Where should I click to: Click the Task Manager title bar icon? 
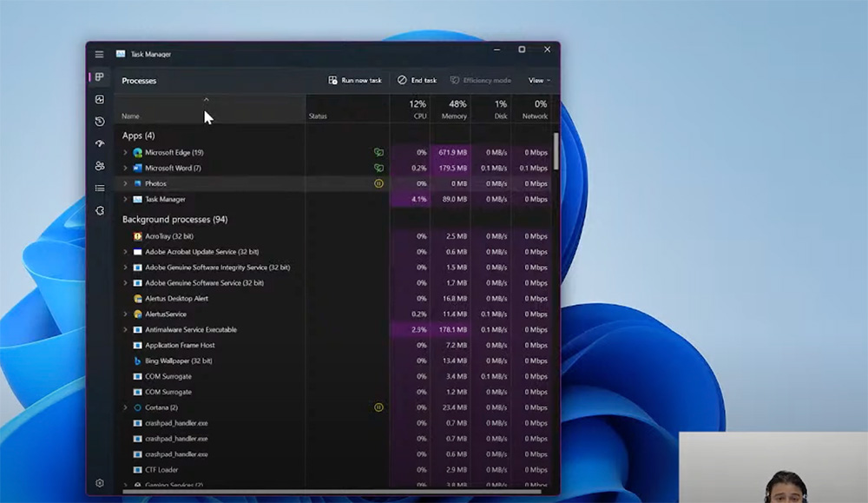pyautogui.click(x=120, y=54)
